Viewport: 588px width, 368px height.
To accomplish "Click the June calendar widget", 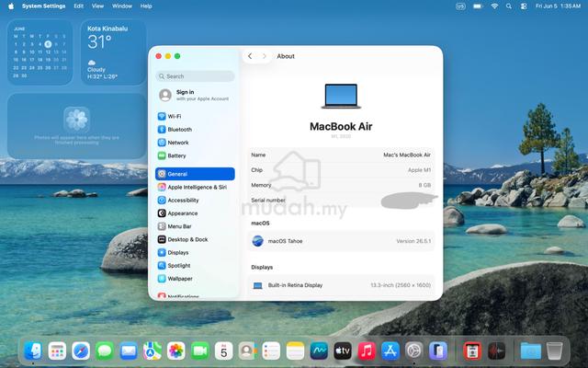I will point(40,52).
